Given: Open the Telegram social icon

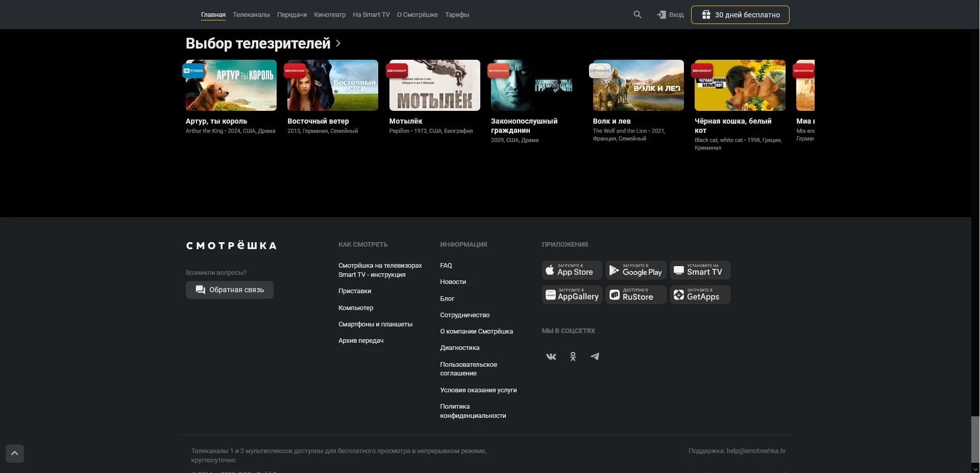Looking at the screenshot, I should click(x=595, y=357).
